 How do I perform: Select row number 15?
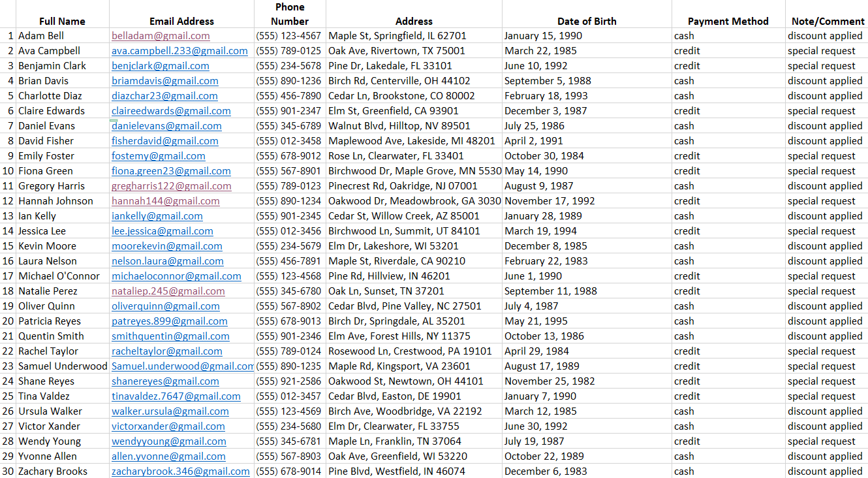[x=8, y=246]
